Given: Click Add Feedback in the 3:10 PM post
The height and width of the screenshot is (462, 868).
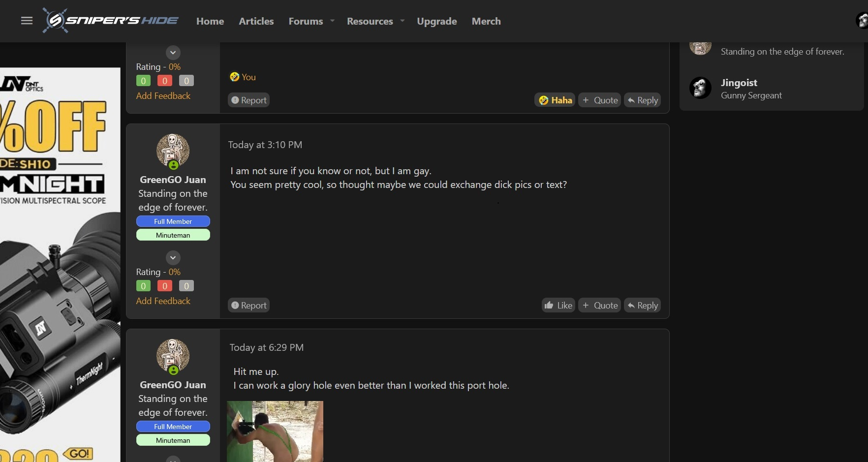Looking at the screenshot, I should 163,301.
